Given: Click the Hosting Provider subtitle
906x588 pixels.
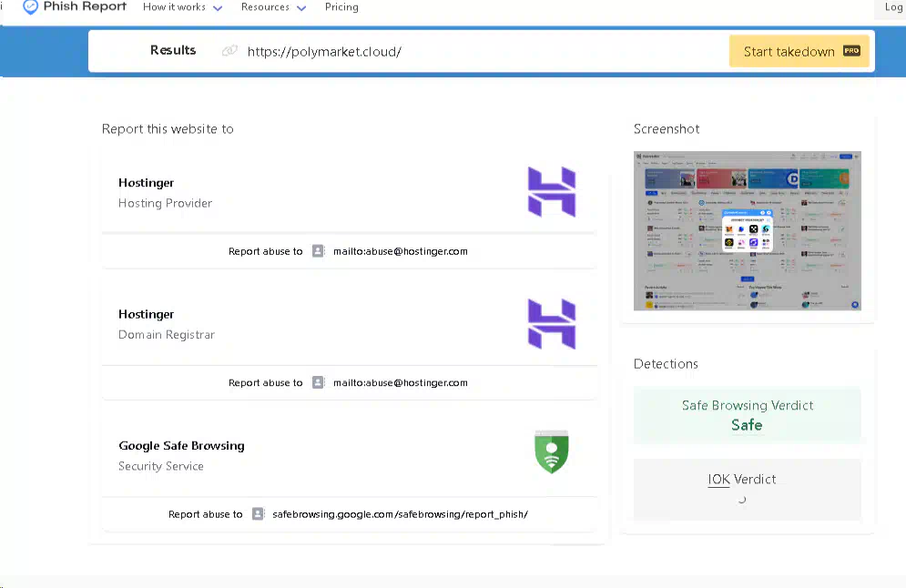Looking at the screenshot, I should tap(165, 203).
